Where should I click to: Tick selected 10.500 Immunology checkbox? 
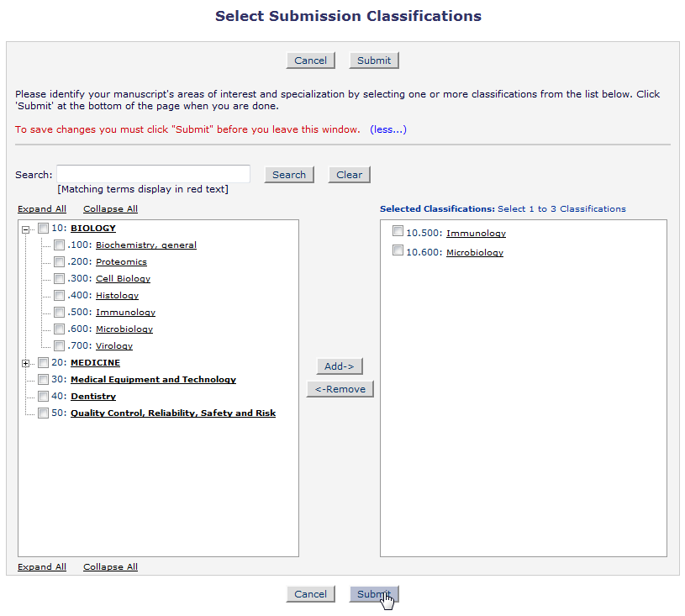(x=398, y=230)
